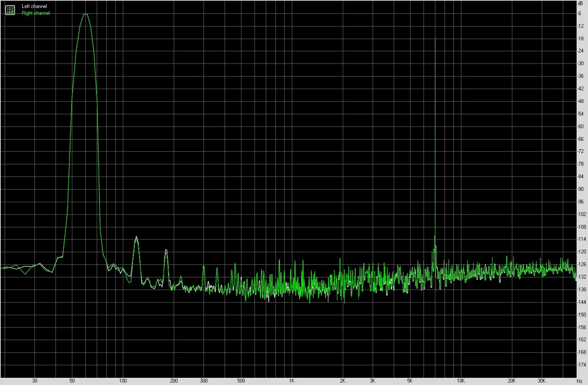The image size is (588, 385).
Task: Click the -108 dB axis label
Action: coord(582,227)
